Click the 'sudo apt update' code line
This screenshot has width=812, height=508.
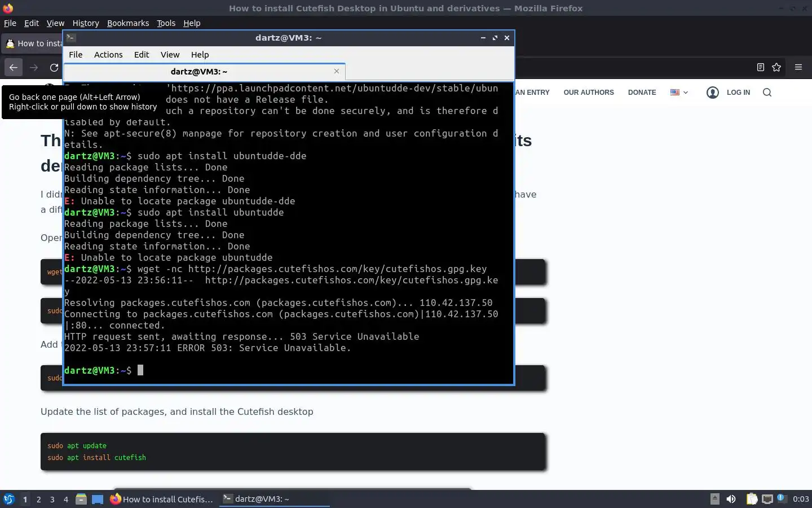pos(77,446)
